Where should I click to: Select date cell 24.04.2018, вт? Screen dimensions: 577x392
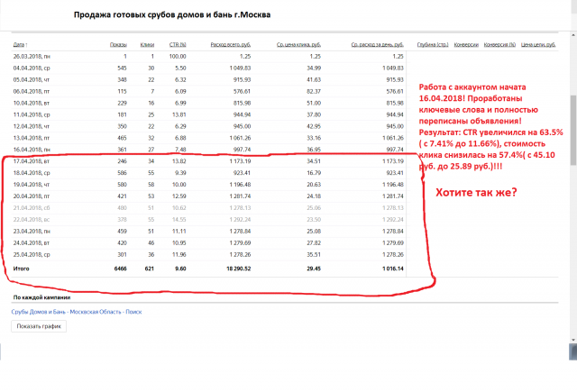[32, 242]
